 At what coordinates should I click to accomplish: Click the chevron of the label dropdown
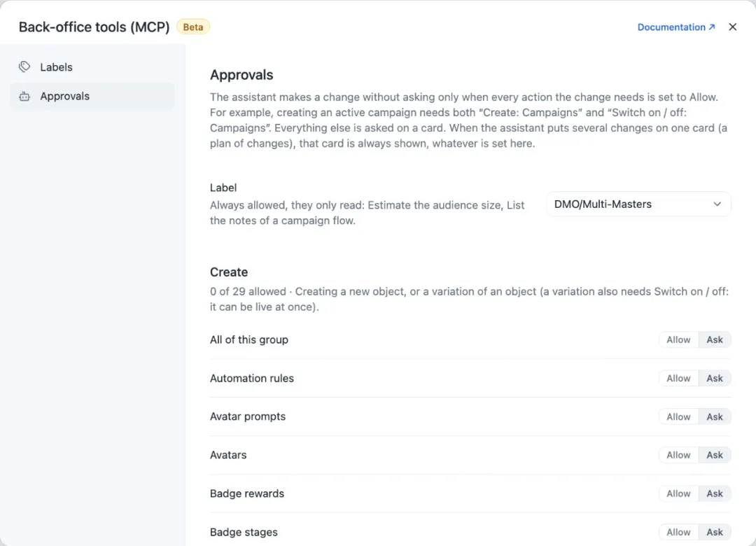(x=717, y=204)
